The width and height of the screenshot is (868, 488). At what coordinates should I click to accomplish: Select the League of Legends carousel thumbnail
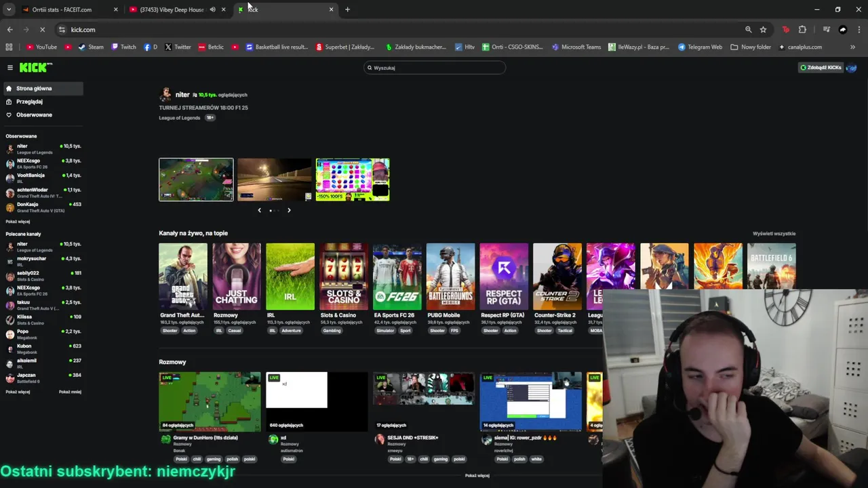(x=196, y=180)
